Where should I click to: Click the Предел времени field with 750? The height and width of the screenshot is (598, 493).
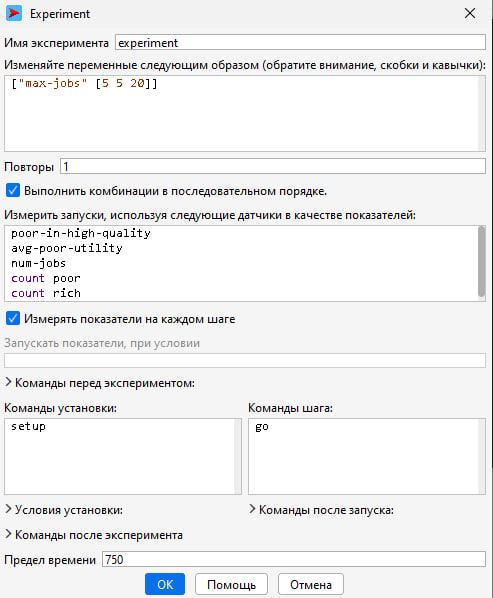pyautogui.click(x=294, y=559)
